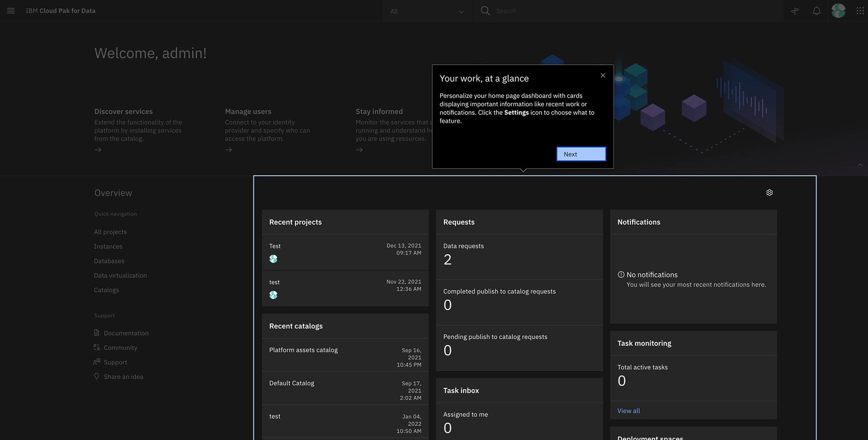Open the Platform assets catalog entry
This screenshot has height=440, width=868.
click(345, 355)
